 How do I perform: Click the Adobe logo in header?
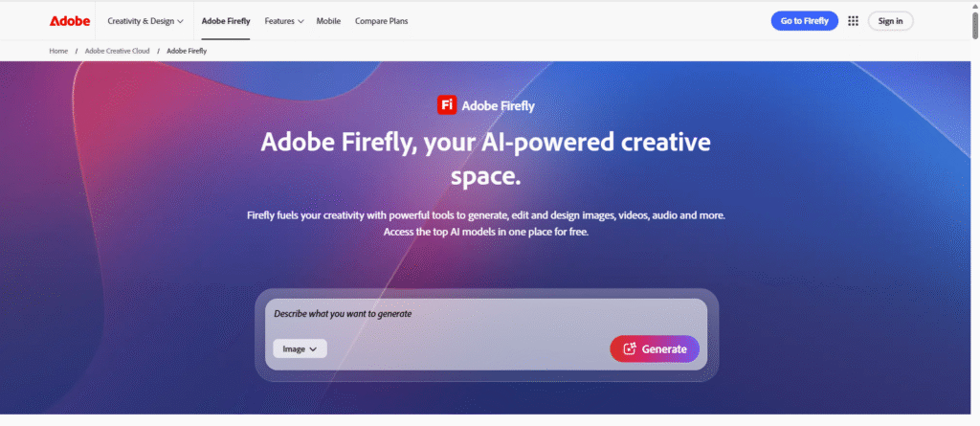[69, 20]
